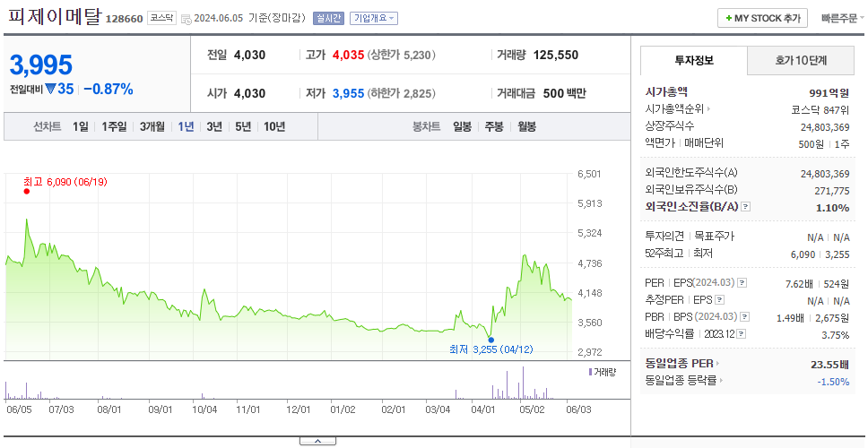Click the 최저 3,255 (04/12) chart label
Viewport: 868px width, 448px height.
coord(491,349)
